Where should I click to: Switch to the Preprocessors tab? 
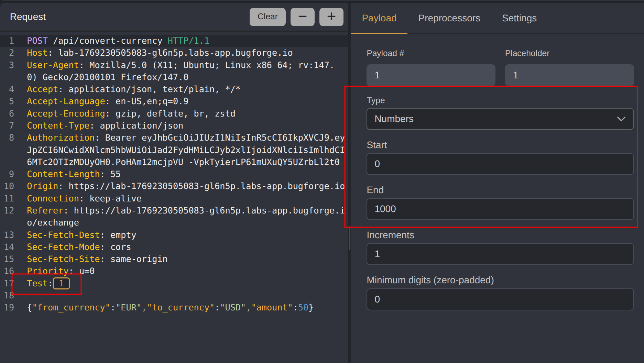449,18
